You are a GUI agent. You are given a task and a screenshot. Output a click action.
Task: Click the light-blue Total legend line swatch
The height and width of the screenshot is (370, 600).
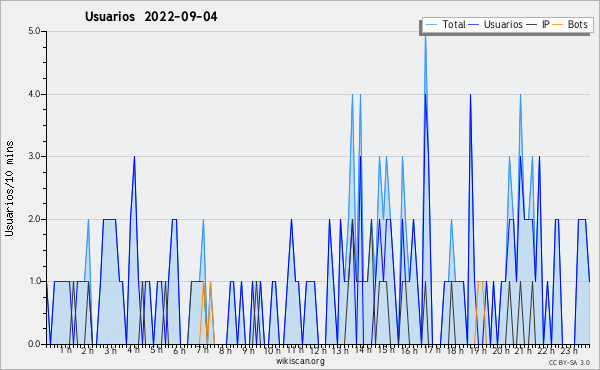point(431,25)
